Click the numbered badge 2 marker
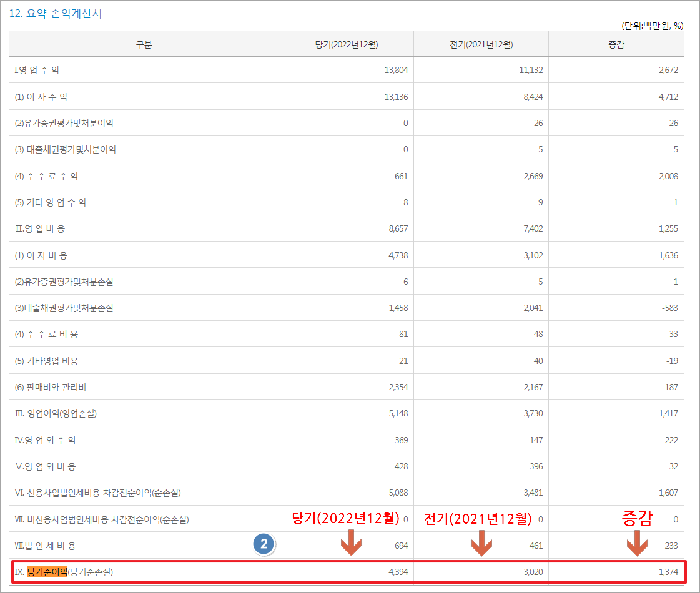 pyautogui.click(x=264, y=544)
